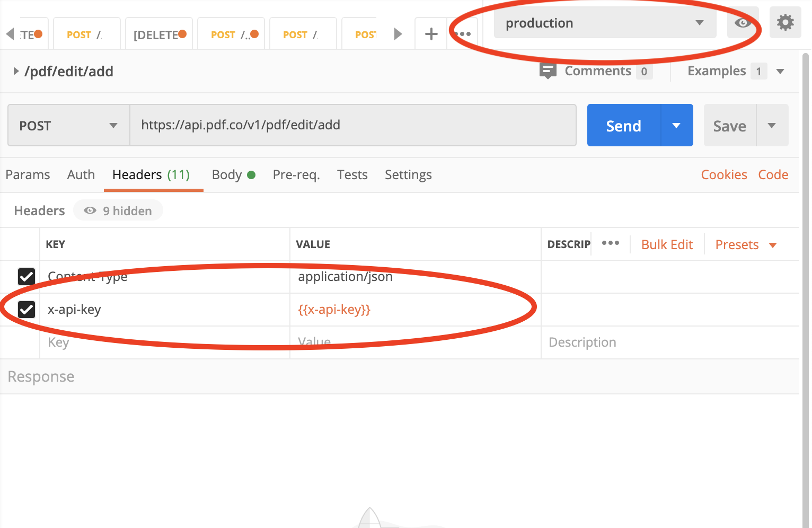Open the Code snippet link
812x528 pixels.
(x=773, y=175)
